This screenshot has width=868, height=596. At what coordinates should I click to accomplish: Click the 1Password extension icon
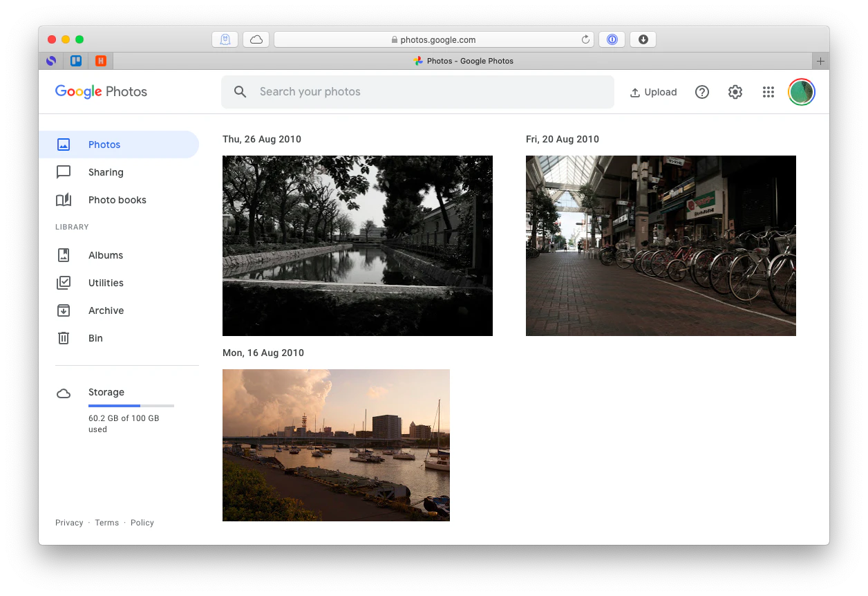612,39
